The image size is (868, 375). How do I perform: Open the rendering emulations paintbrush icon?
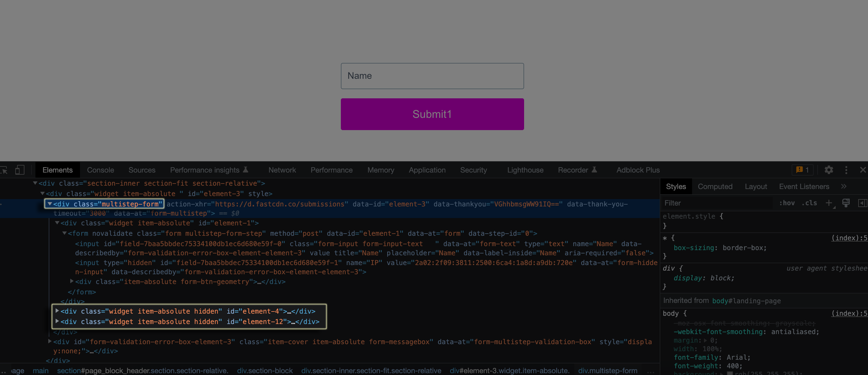[x=846, y=203]
